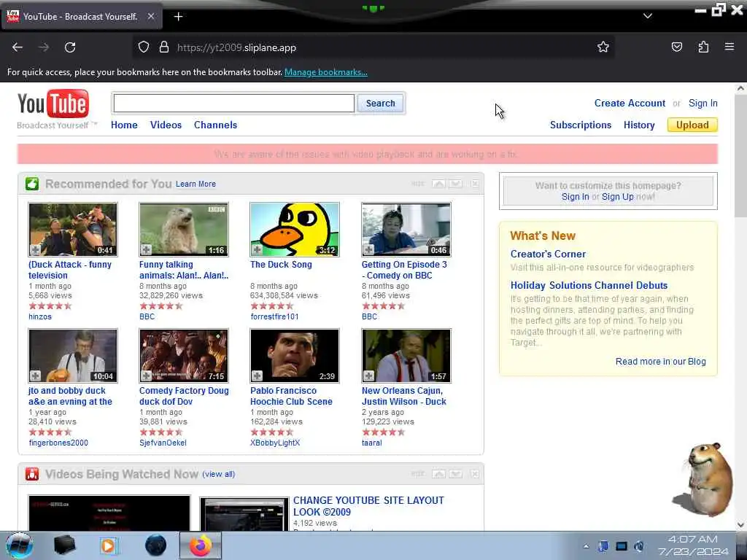Add New Orleans Cajun video to queue
Image resolution: width=747 pixels, height=560 pixels.
tap(368, 376)
